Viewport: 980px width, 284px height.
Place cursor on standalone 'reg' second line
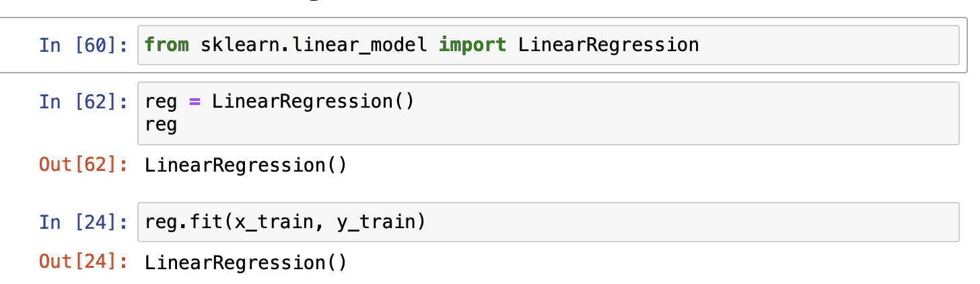[161, 125]
